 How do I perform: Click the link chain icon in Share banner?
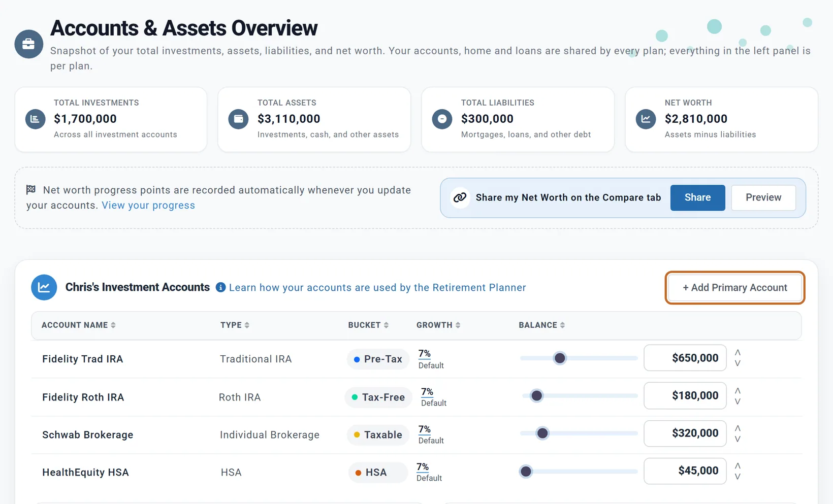[x=460, y=197]
